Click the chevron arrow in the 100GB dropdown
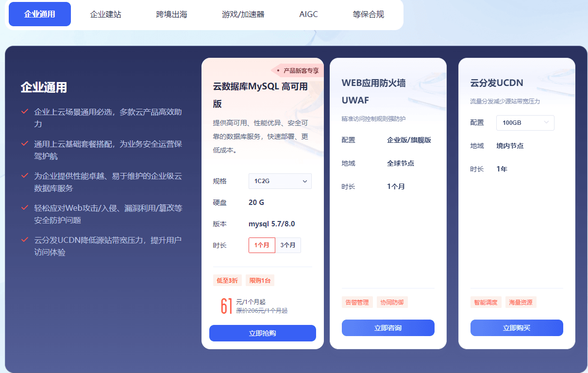 click(x=546, y=122)
